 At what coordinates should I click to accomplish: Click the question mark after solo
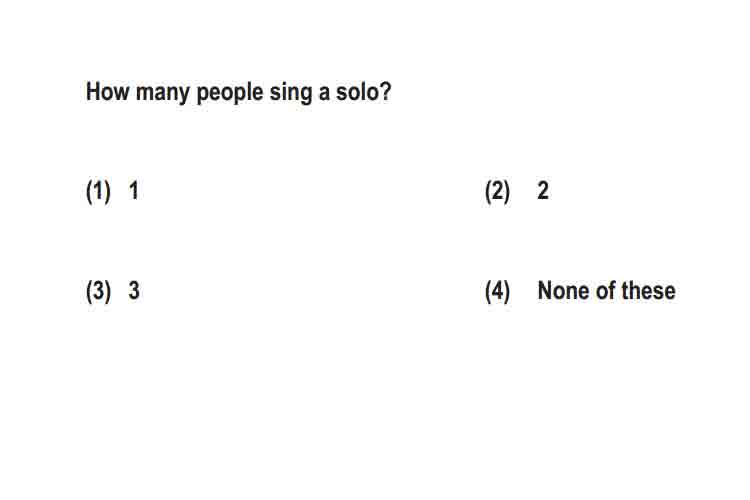pyautogui.click(x=385, y=91)
